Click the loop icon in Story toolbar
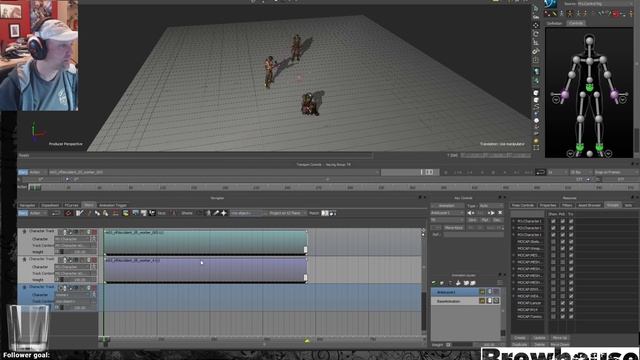This screenshot has width=640, height=360. point(56,213)
